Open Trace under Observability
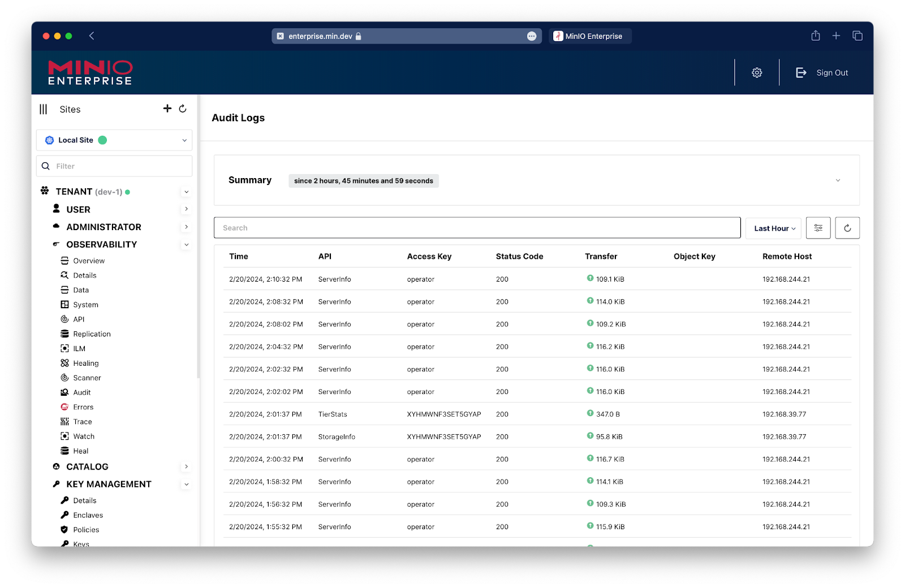The width and height of the screenshot is (905, 588). click(83, 422)
